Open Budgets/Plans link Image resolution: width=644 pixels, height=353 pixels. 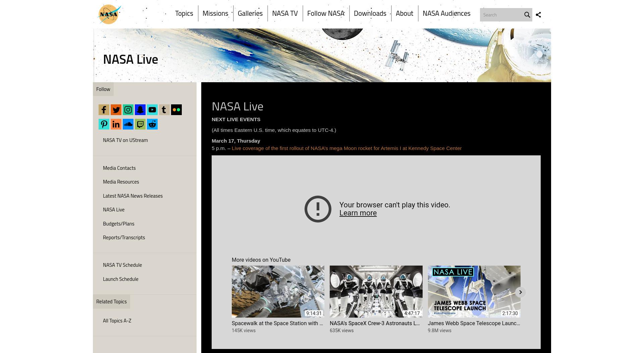(x=119, y=224)
